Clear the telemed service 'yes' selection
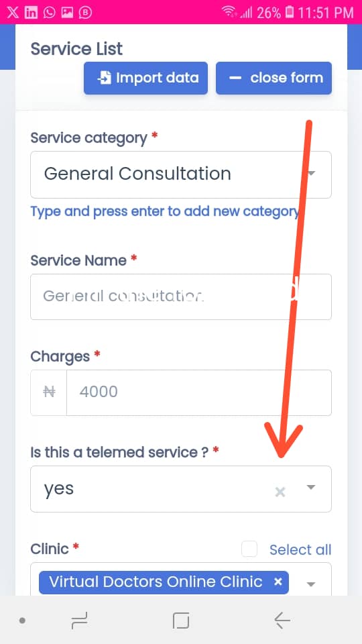This screenshot has height=644, width=362. pyautogui.click(x=280, y=492)
